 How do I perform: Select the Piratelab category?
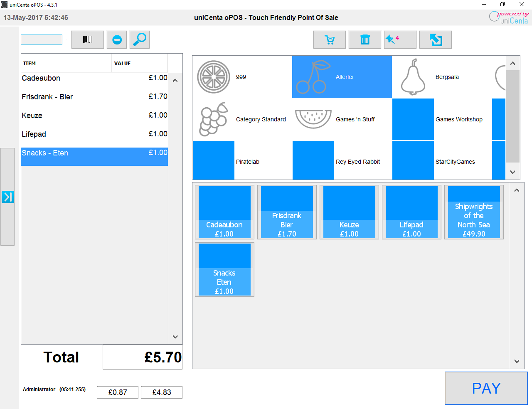coord(242,161)
